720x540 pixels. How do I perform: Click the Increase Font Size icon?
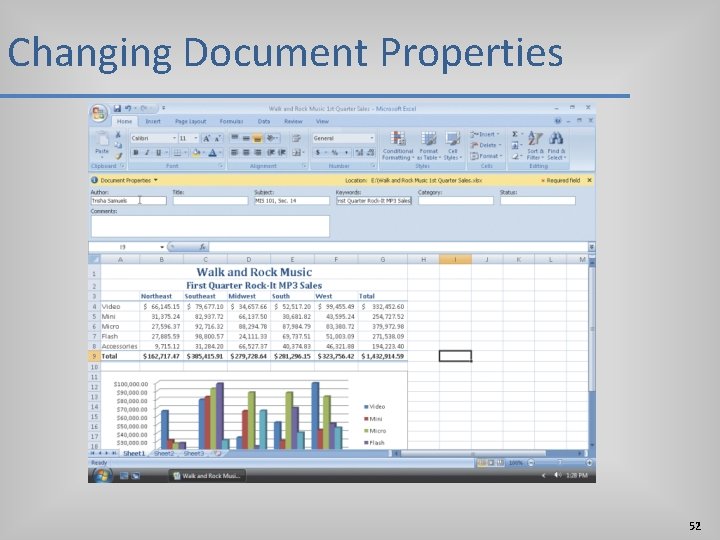tap(207, 138)
